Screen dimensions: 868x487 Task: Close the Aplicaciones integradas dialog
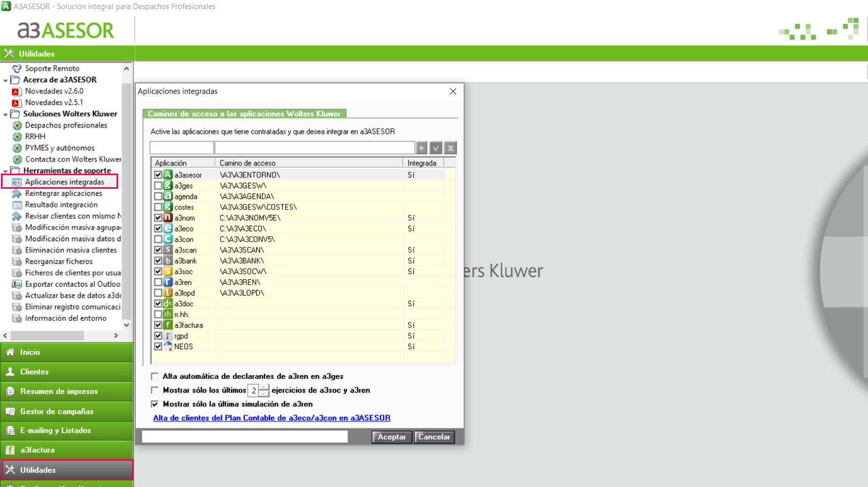click(x=453, y=91)
